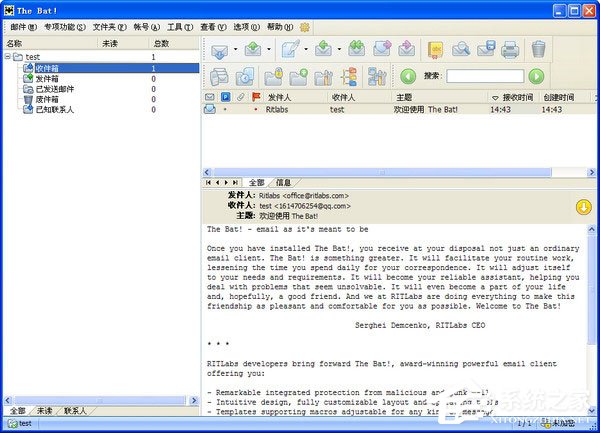Open dropdown arrow next to new message icon
Viewport: 600px width, 433px height.
coord(305,49)
